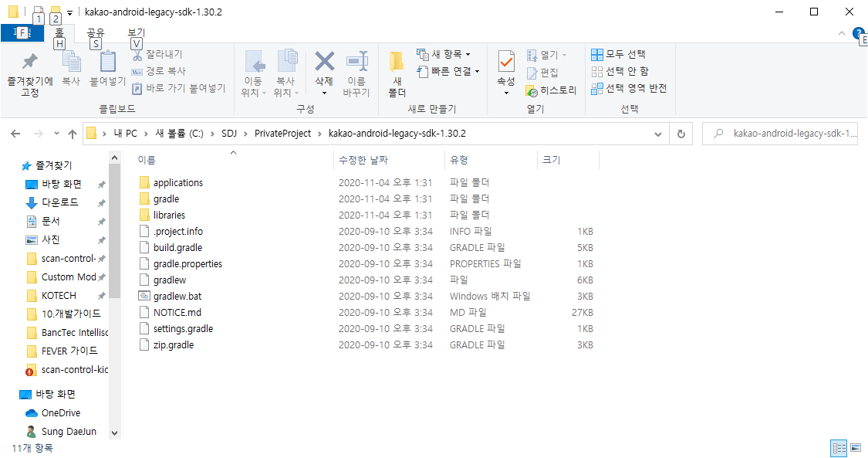
Task: Switch to details view icon
Action: (839, 448)
